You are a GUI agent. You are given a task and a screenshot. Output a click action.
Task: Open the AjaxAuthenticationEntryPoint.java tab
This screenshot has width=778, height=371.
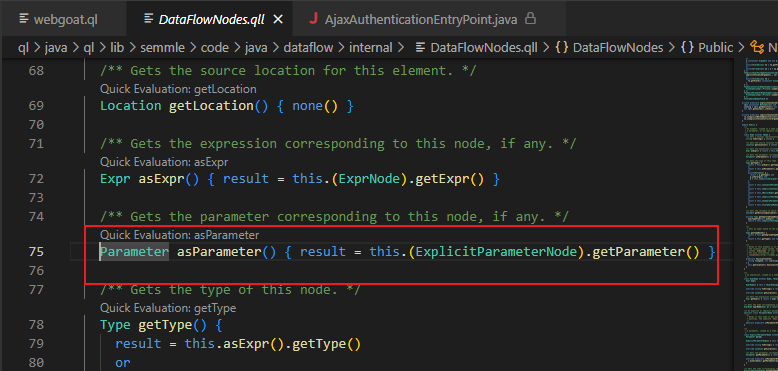[421, 19]
